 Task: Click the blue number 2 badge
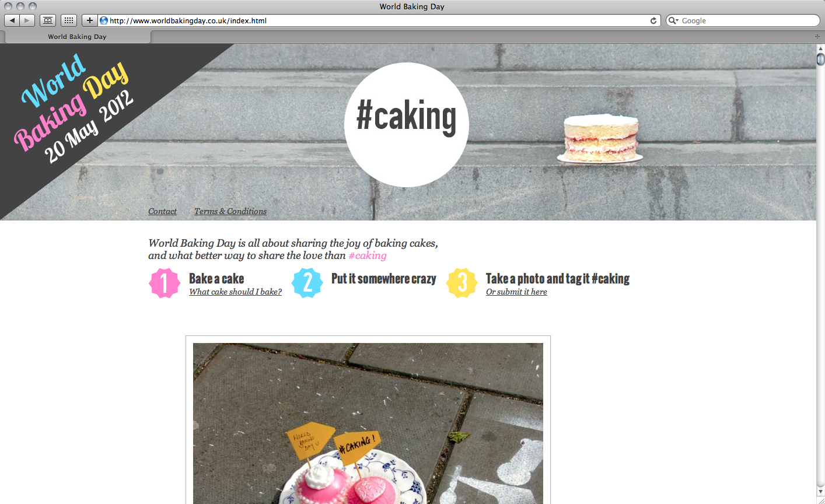307,283
